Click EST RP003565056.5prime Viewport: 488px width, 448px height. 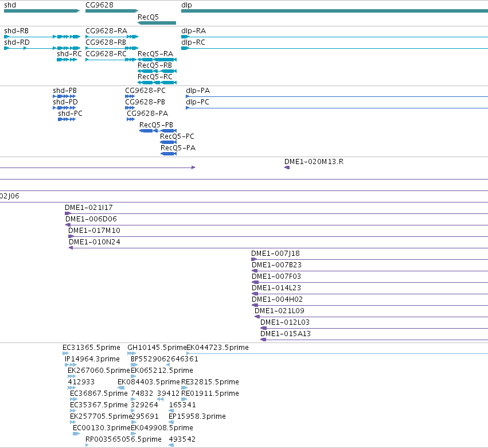click(123, 440)
